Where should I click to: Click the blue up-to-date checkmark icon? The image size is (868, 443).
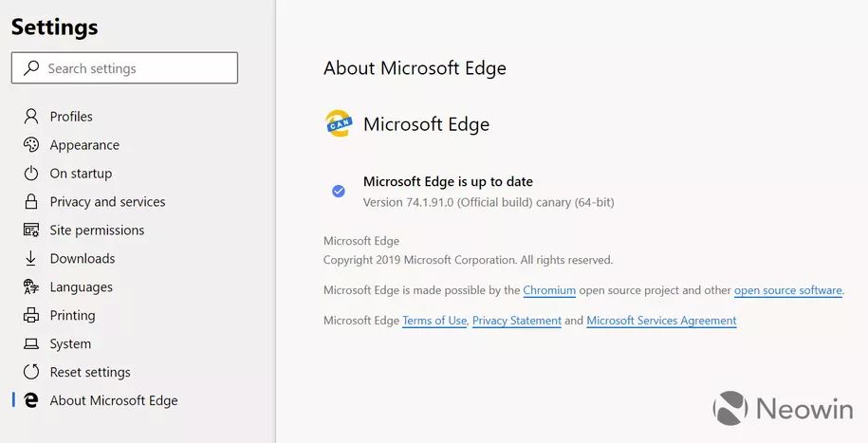pyautogui.click(x=339, y=191)
